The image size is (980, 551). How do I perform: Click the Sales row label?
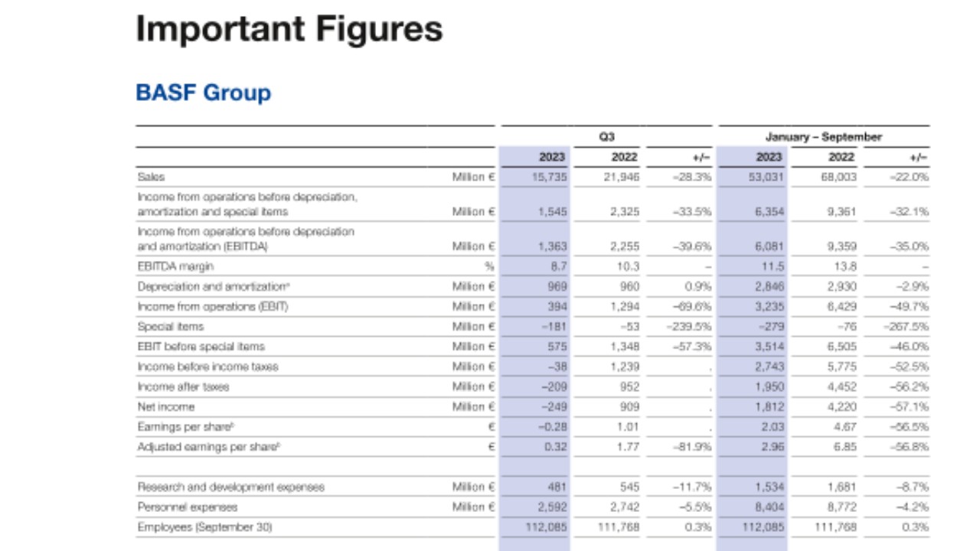[x=151, y=177]
